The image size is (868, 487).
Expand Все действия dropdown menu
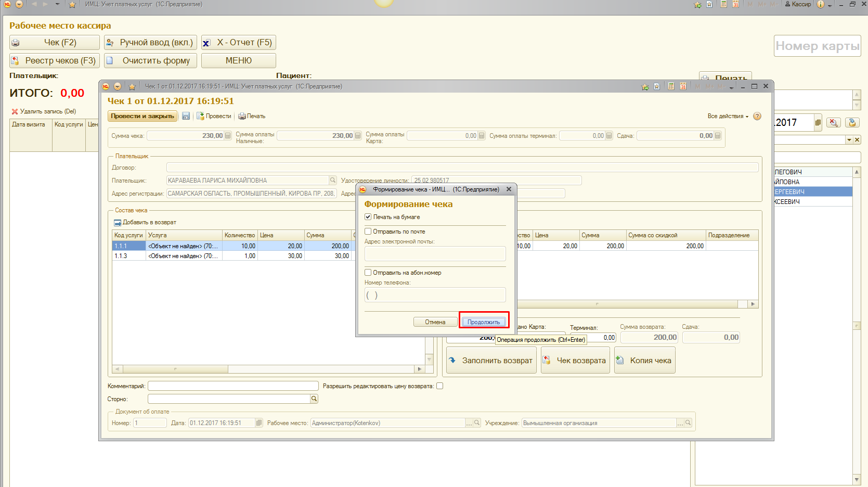pyautogui.click(x=728, y=116)
